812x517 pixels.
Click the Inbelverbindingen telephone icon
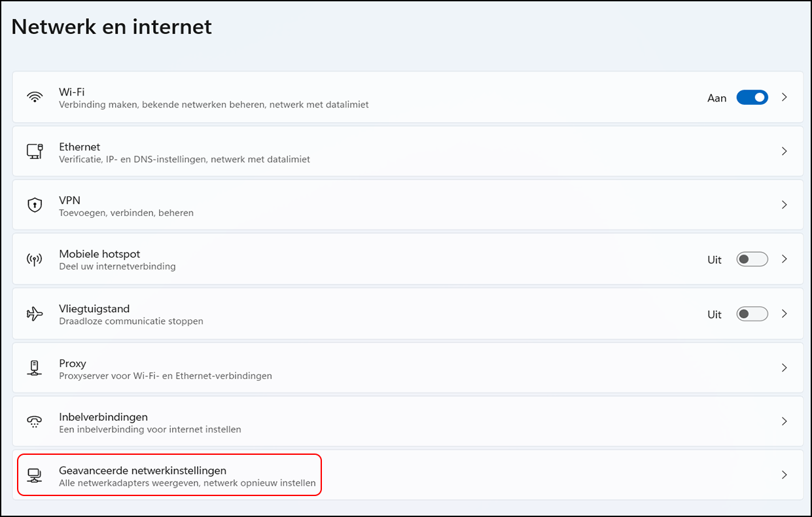(35, 422)
